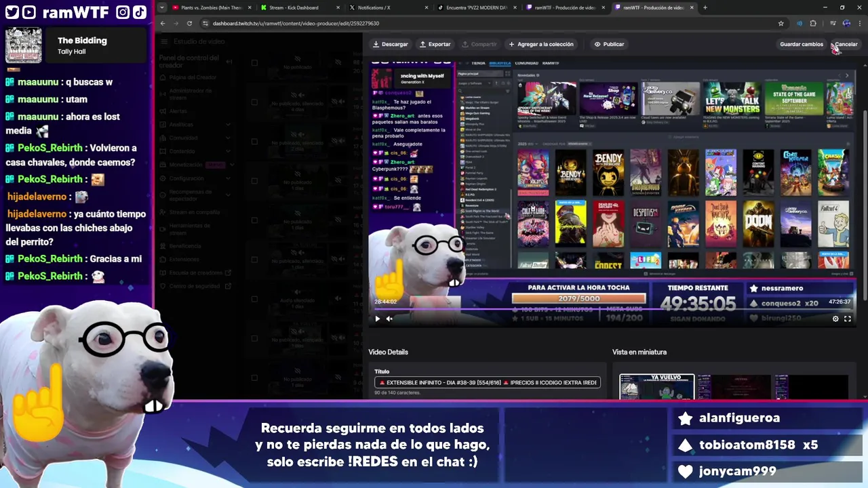Click the Publicar button
This screenshot has width=868, height=488.
point(609,44)
